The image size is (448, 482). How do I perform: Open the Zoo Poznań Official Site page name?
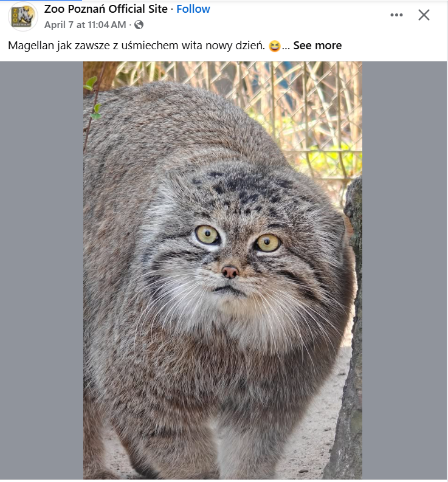(106, 9)
